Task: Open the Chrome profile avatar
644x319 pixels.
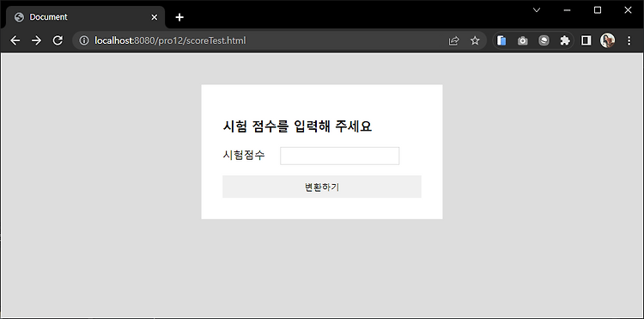Action: [x=607, y=40]
